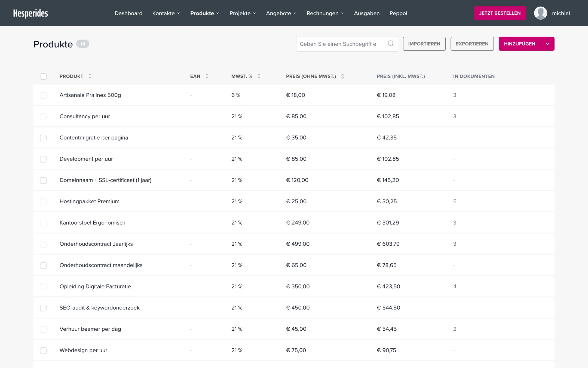Image resolution: width=588 pixels, height=368 pixels.
Task: Sort by Produkt column arrows
Action: click(x=90, y=76)
